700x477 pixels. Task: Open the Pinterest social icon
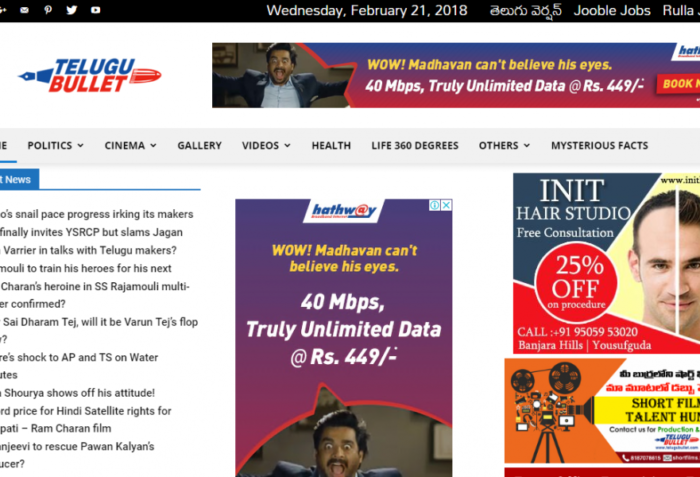tap(48, 10)
